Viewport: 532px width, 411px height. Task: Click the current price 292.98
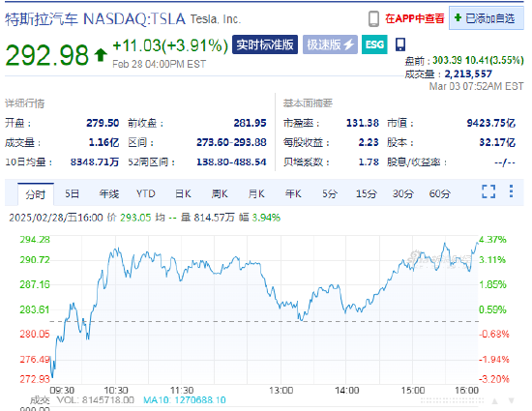pyautogui.click(x=46, y=55)
